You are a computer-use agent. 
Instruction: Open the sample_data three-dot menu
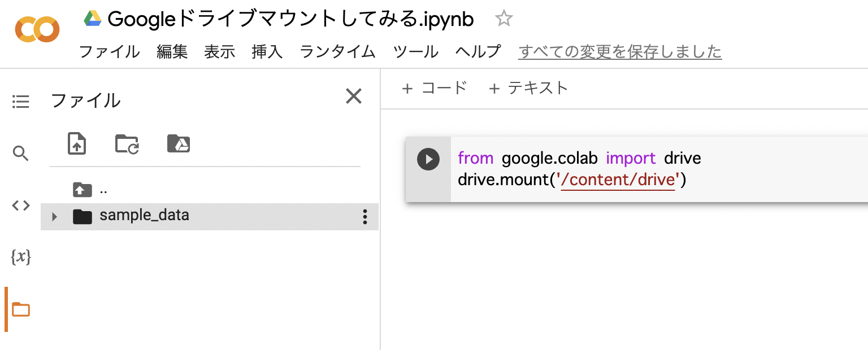pyautogui.click(x=365, y=217)
